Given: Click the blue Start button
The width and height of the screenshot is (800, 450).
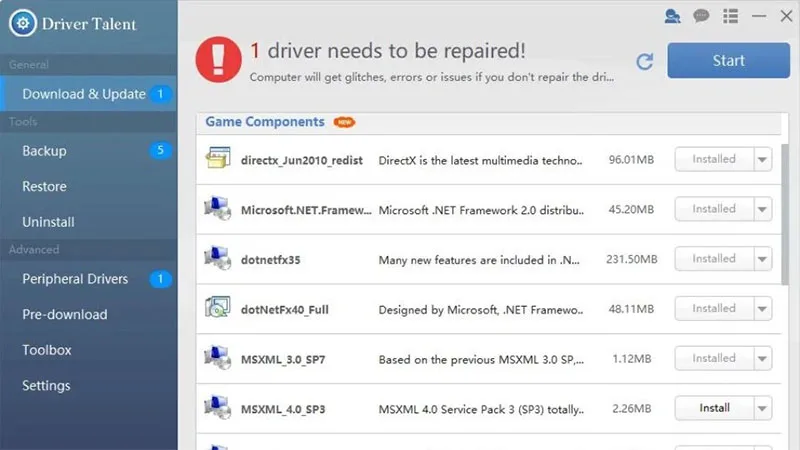Looking at the screenshot, I should [x=729, y=61].
